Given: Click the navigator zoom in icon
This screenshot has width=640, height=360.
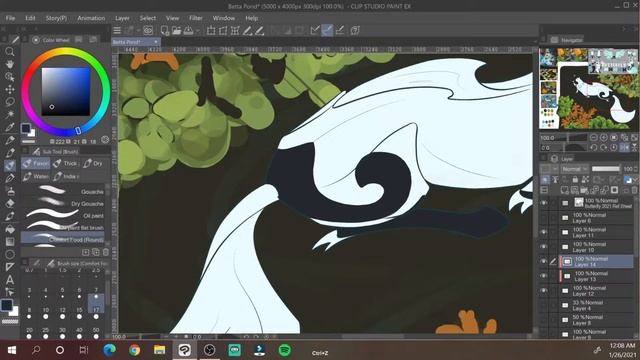Looking at the screenshot, I should (x=603, y=138).
